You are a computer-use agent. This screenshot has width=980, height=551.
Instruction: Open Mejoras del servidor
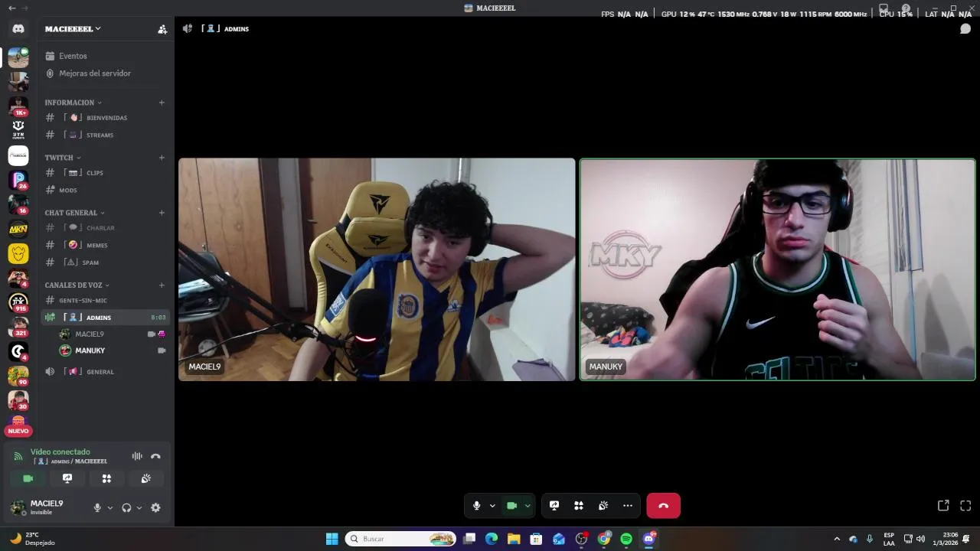point(106,73)
